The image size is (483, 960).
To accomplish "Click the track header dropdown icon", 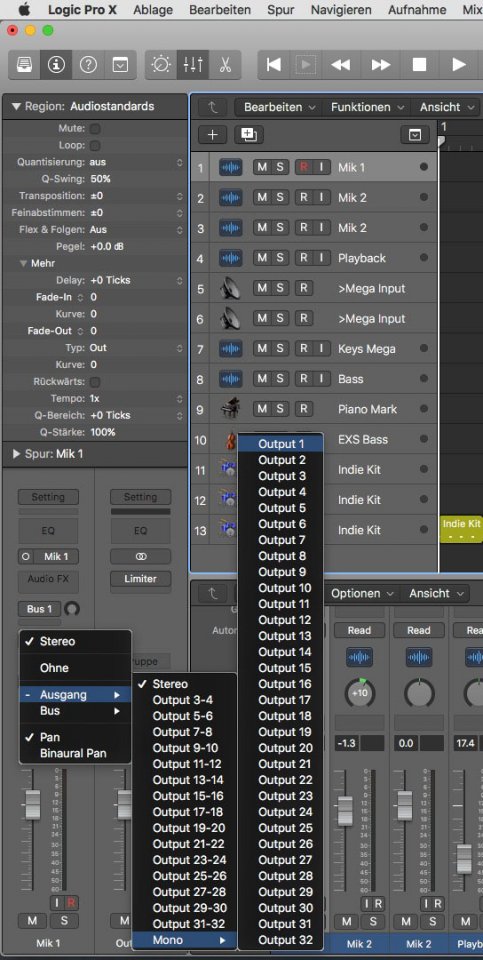I will point(415,135).
